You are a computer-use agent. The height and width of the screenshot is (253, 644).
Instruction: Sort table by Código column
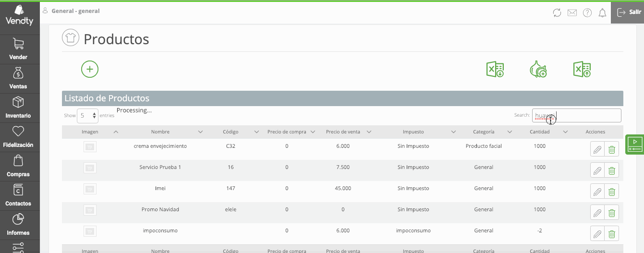pos(231,132)
